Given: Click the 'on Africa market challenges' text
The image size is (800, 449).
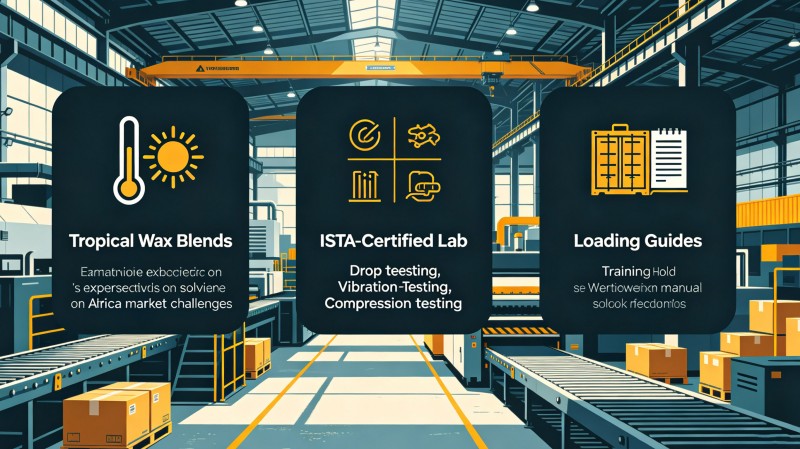Looking at the screenshot, I should [152, 304].
